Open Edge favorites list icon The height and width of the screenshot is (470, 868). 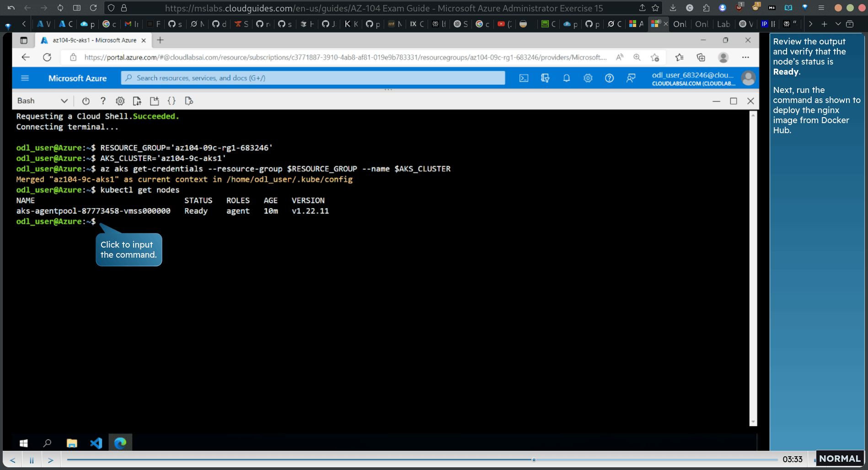679,57
